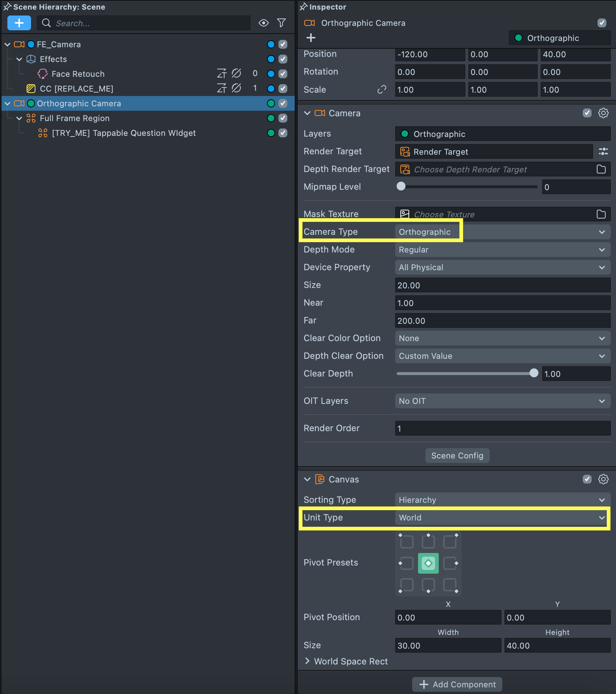Click the Scene Config button

457,456
